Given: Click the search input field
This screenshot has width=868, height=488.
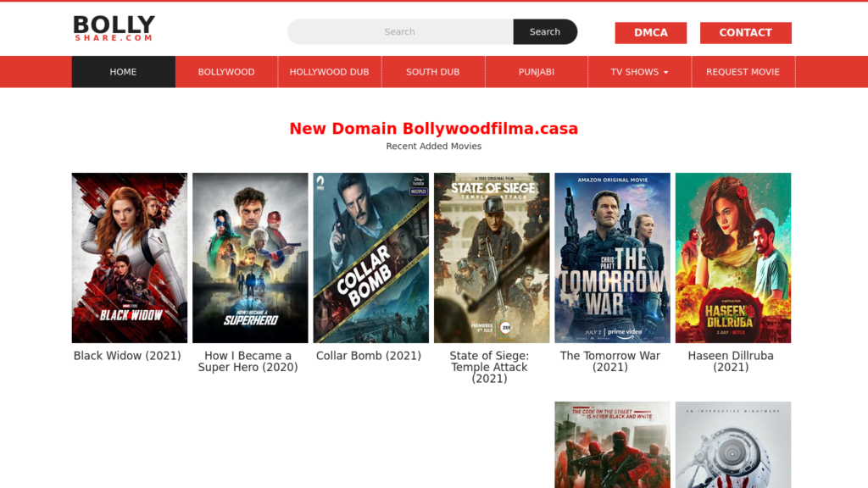Looking at the screenshot, I should point(400,32).
